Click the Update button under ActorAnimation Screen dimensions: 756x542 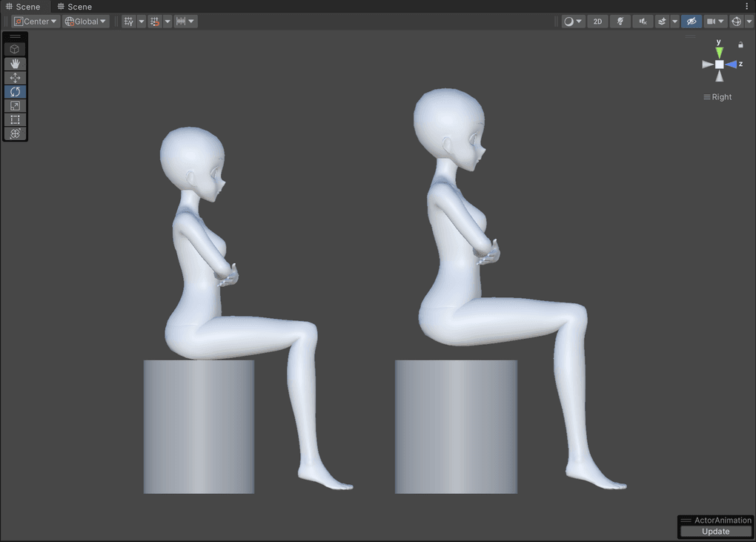pos(715,532)
